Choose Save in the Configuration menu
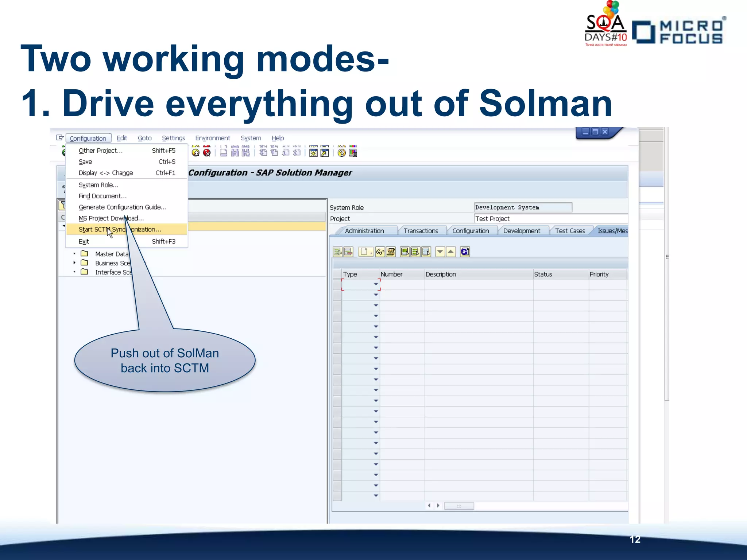This screenshot has height=560, width=747. click(127, 162)
